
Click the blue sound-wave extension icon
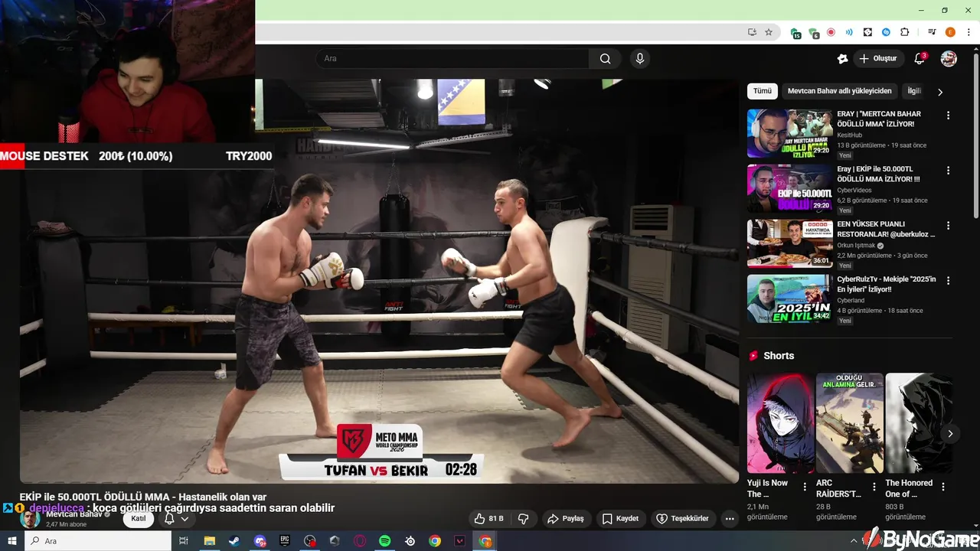click(849, 32)
